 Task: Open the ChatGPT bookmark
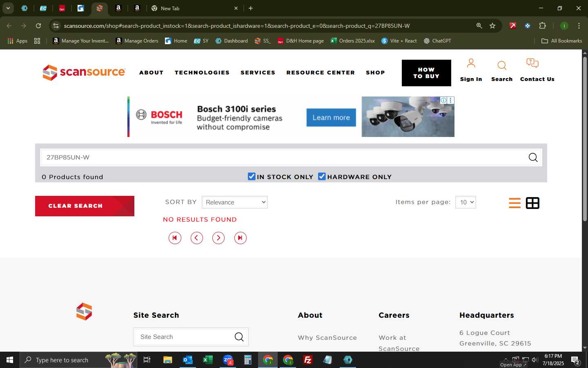tap(437, 41)
